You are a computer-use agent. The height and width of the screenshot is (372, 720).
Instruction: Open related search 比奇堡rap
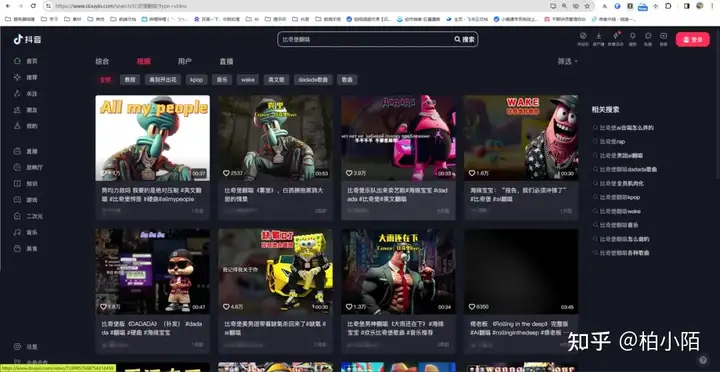[x=612, y=141]
